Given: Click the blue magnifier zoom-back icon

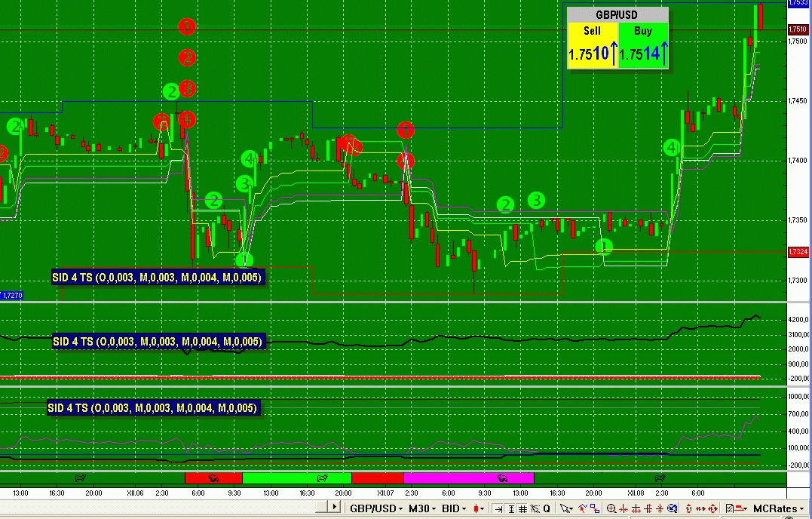Looking at the screenshot, I should (x=672, y=508).
